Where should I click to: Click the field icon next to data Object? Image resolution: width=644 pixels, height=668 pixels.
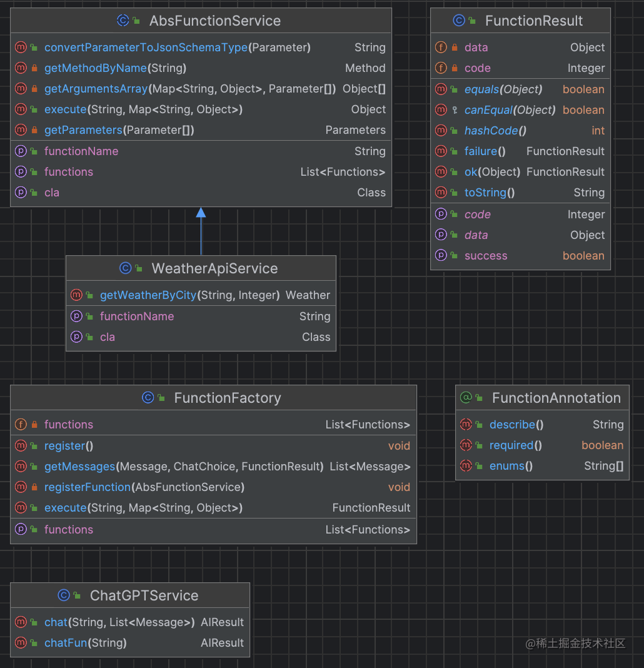click(441, 48)
